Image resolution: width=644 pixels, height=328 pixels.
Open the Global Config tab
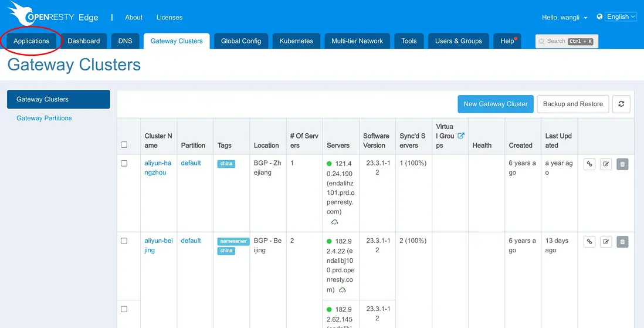[241, 41]
